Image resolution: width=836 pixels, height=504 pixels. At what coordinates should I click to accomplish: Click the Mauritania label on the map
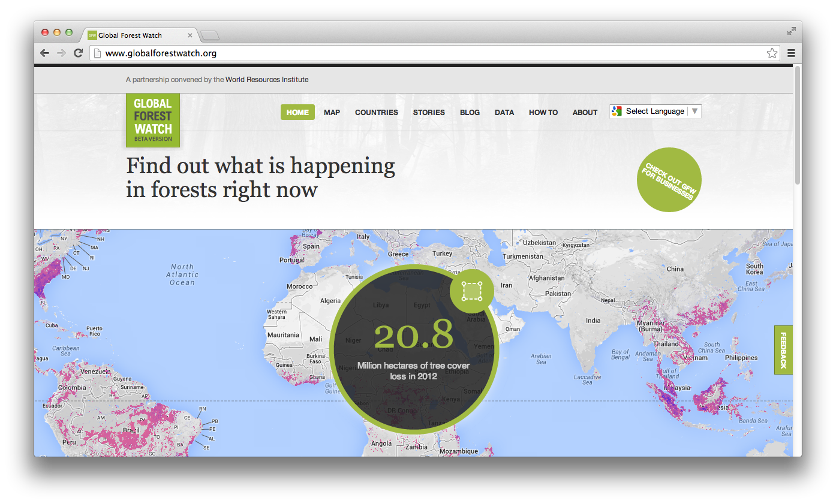(x=283, y=335)
